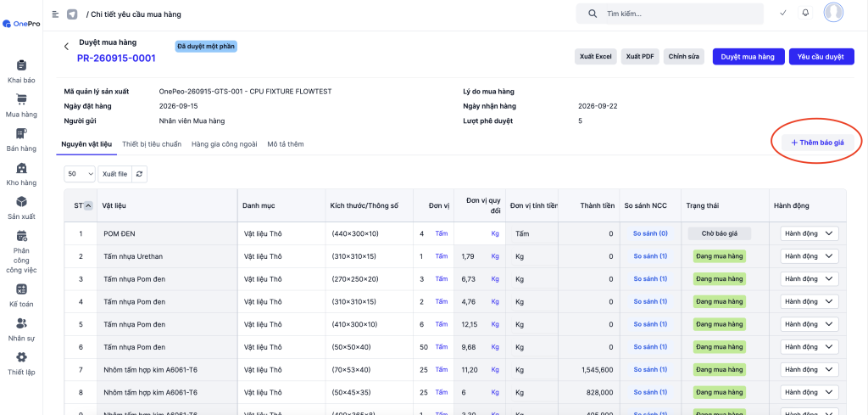This screenshot has width=868, height=415.
Task: Open Hành động dropdown for row 7
Action: point(810,369)
